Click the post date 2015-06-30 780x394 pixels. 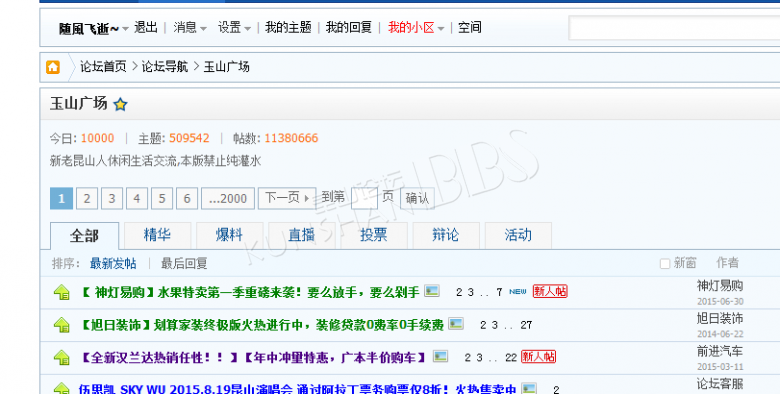pyautogui.click(x=720, y=301)
